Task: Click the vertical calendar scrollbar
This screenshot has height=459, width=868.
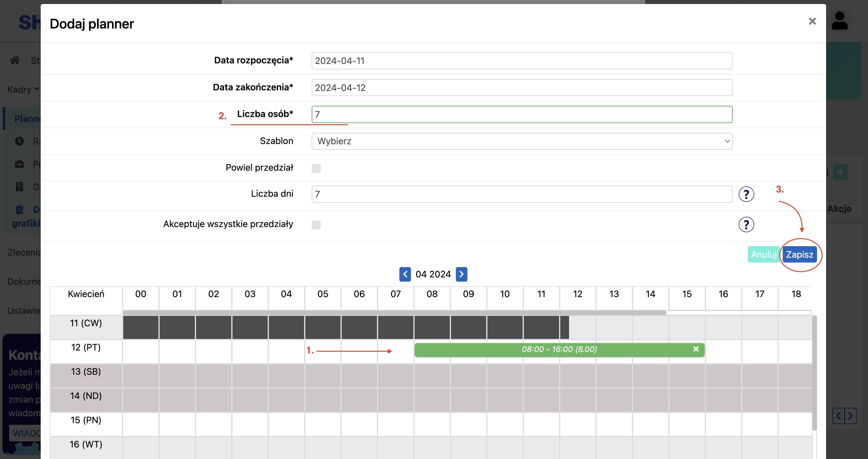Action: pos(814,373)
